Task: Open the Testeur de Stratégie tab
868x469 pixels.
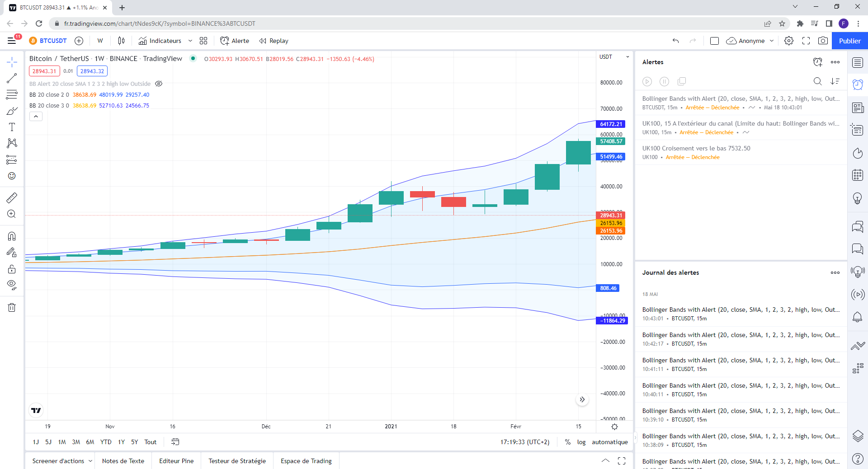Action: click(237, 461)
